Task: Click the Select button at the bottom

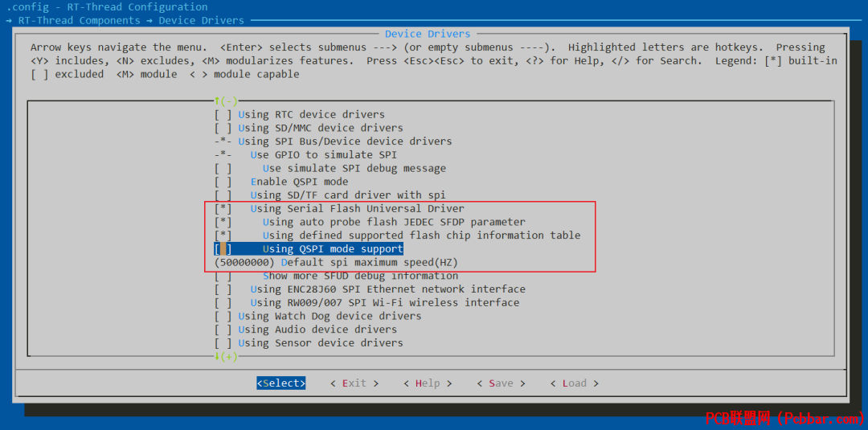Action: [x=281, y=383]
